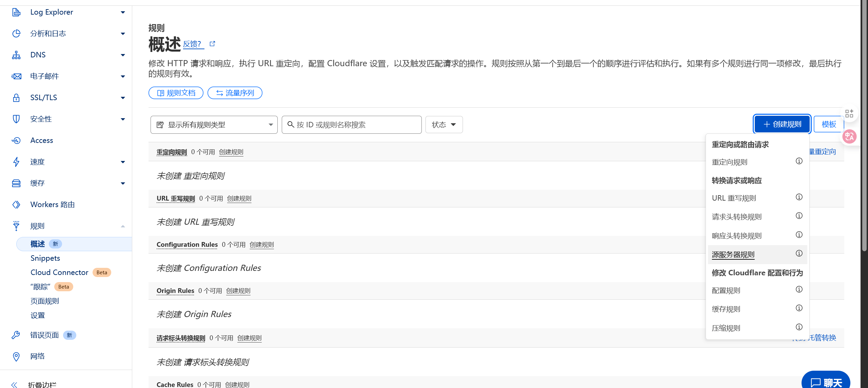
Task: Click info icon beside 压缩规则 menu item
Action: coord(799,327)
